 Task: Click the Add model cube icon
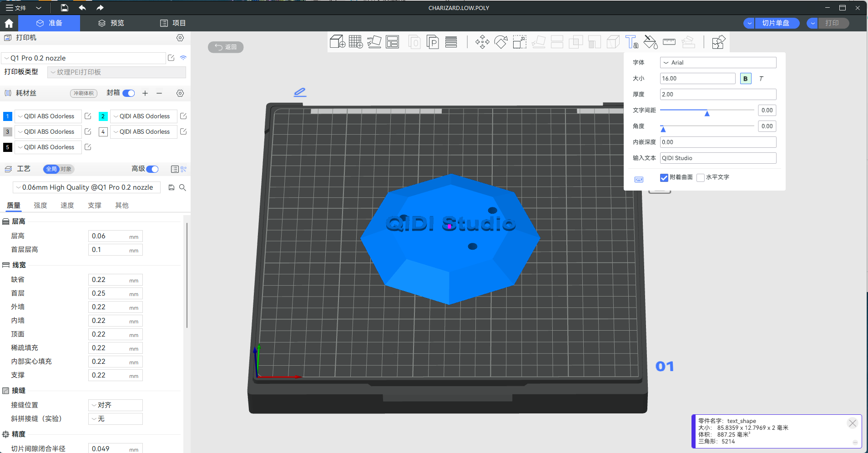pyautogui.click(x=337, y=42)
